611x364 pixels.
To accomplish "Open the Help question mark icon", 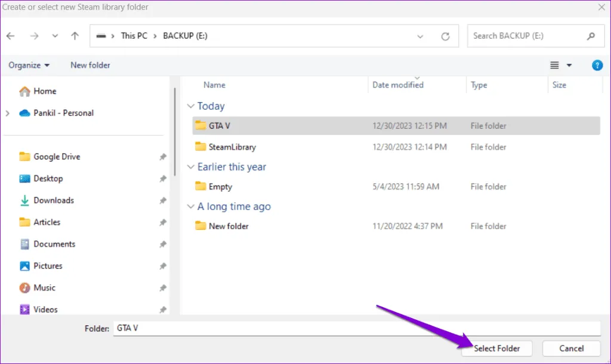I will 597,65.
